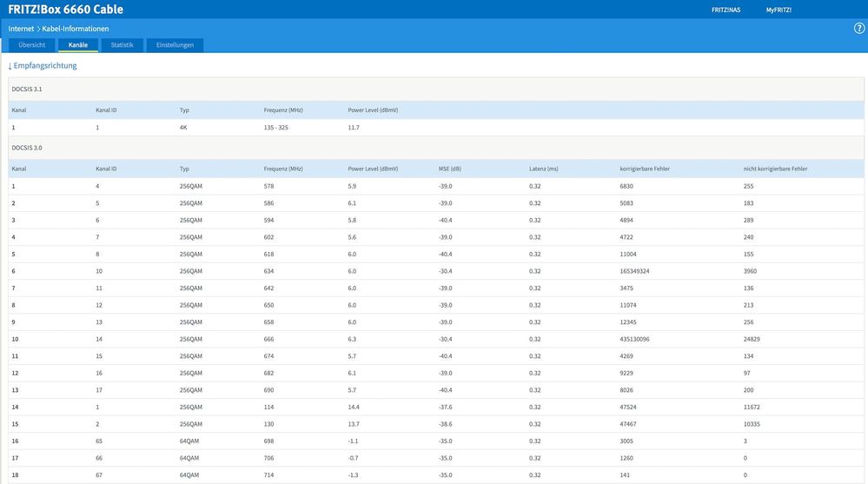
Task: Click the DOCSIS 3.0 section label
Action: 27,148
